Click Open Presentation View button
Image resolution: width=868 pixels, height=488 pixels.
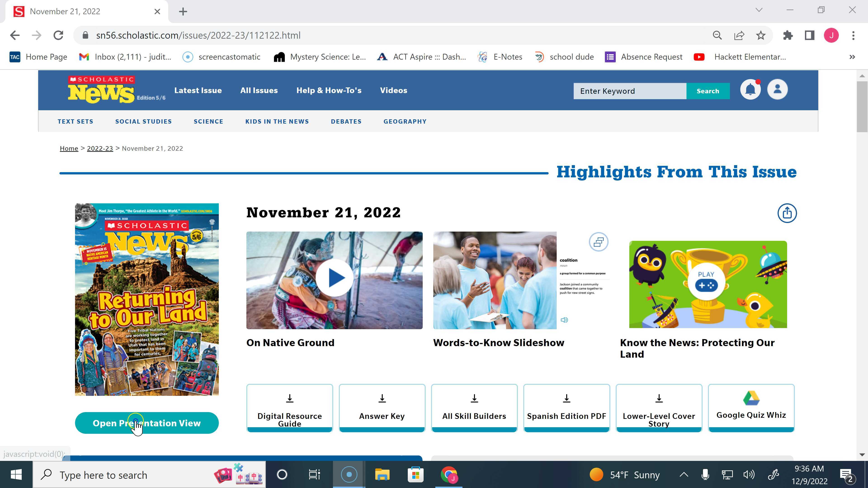click(146, 423)
